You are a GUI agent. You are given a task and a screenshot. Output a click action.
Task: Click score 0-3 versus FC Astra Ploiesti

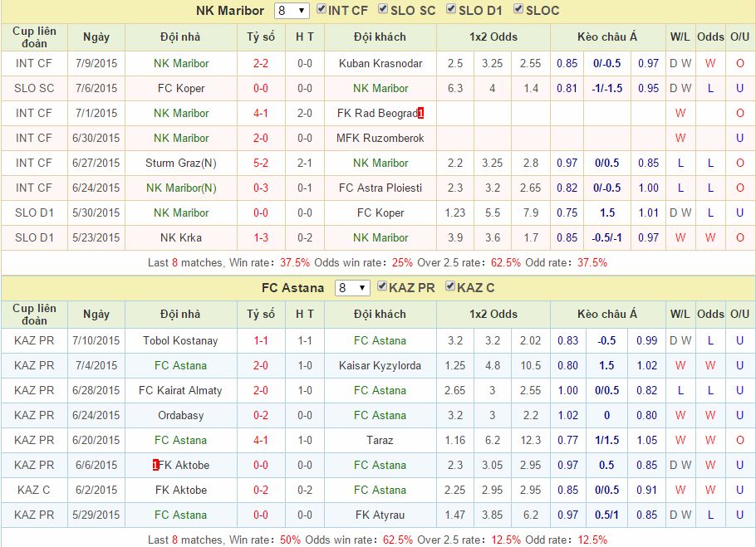click(x=261, y=188)
